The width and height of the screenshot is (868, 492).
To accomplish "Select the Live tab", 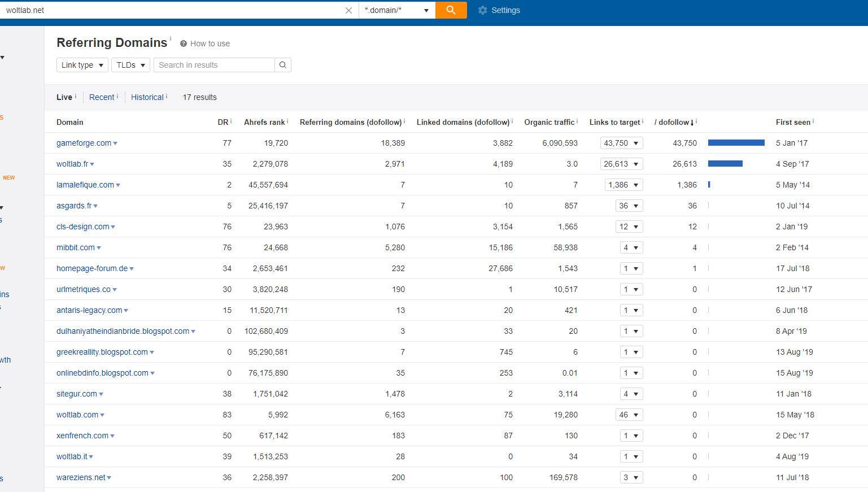I will [64, 97].
